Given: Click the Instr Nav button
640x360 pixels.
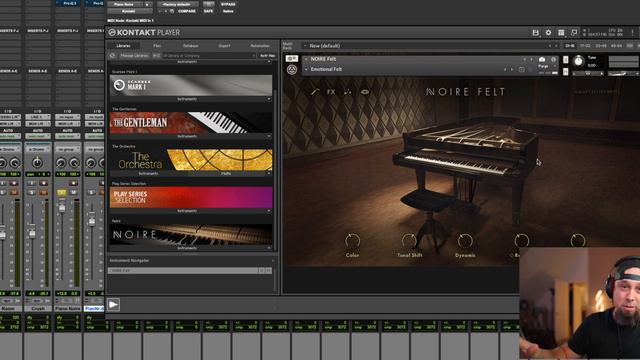Looking at the screenshot, I should (x=267, y=56).
